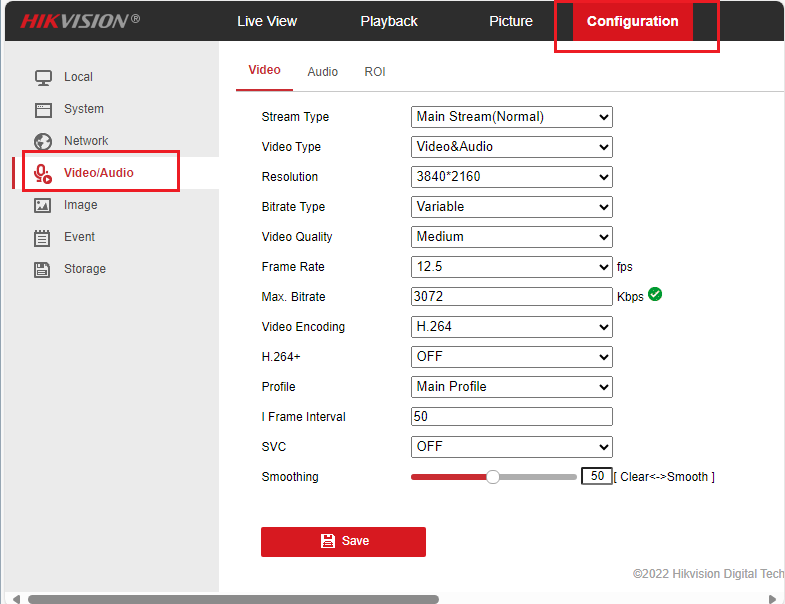Click the Local monitor icon in sidebar

click(x=43, y=77)
